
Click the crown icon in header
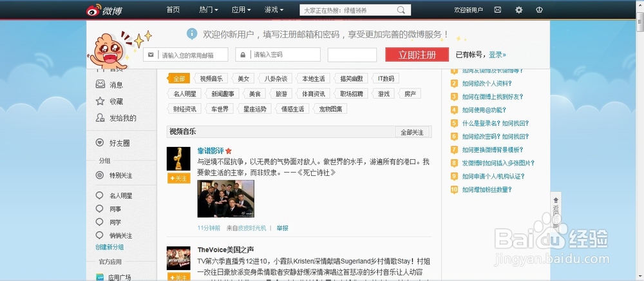(539, 10)
